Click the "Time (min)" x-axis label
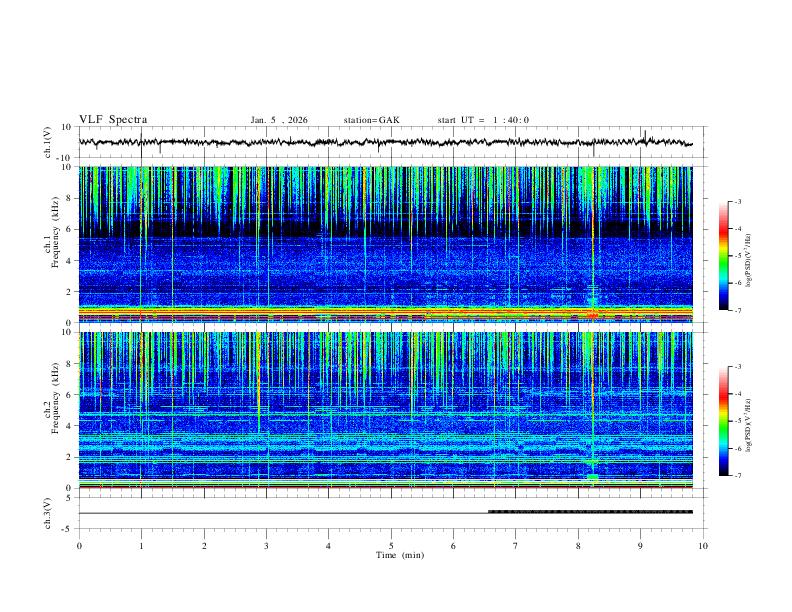 [x=400, y=555]
